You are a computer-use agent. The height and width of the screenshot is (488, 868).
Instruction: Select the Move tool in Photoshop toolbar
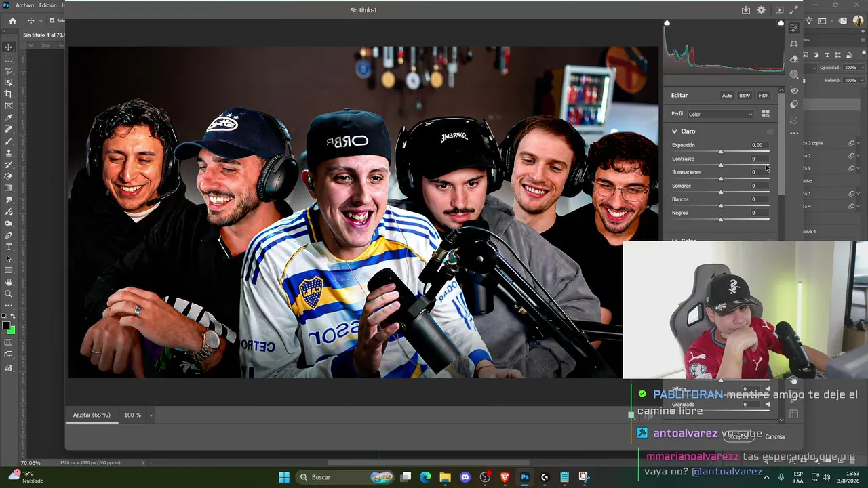point(9,47)
